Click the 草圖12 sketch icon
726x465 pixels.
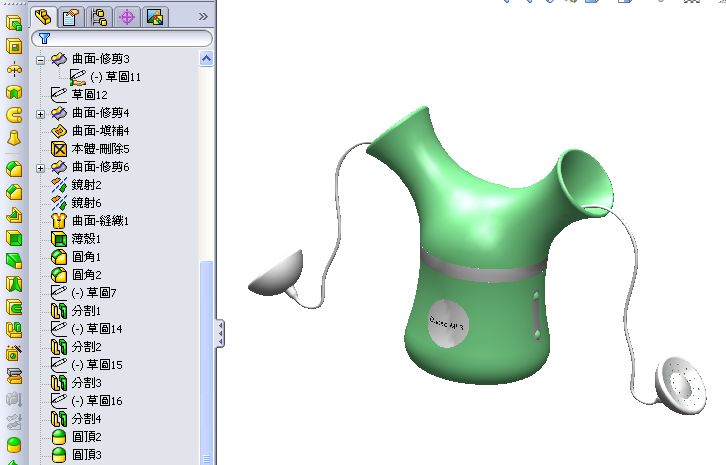[59, 94]
